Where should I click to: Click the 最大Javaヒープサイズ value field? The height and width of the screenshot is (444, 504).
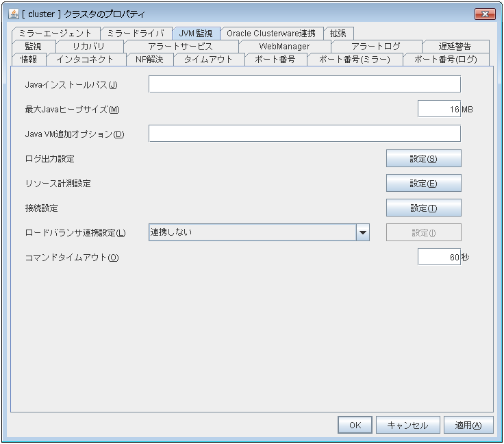point(438,110)
